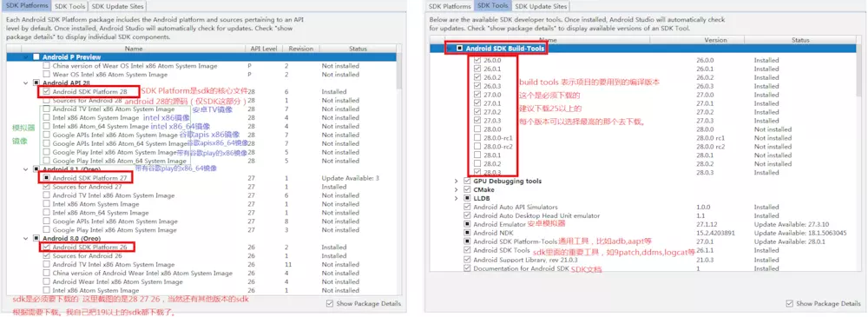868x317 pixels.
Task: Sort by Revision column header
Action: (301, 49)
